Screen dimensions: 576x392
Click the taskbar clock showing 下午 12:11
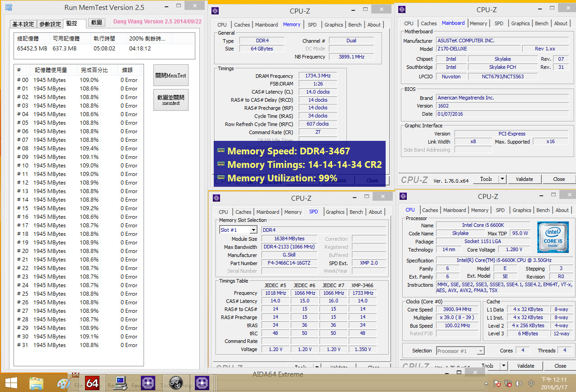click(x=554, y=383)
